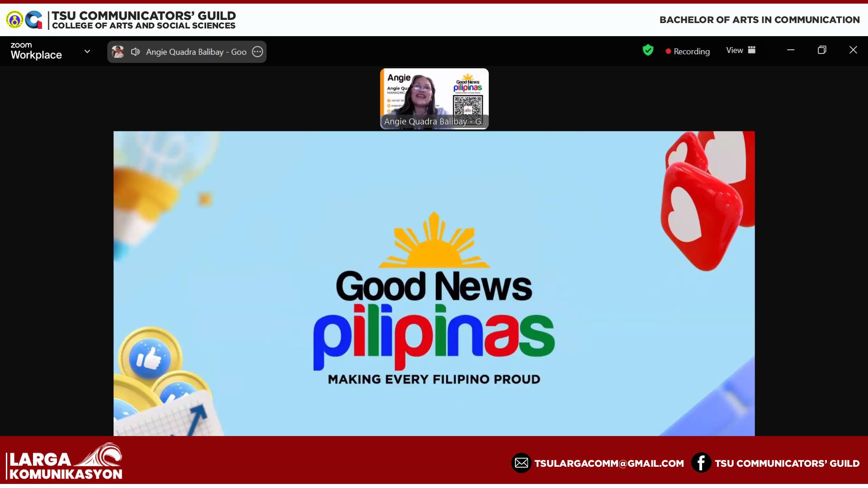Click the yellow TSU seal logo
The height and width of the screenshot is (488, 868).
pos(14,20)
